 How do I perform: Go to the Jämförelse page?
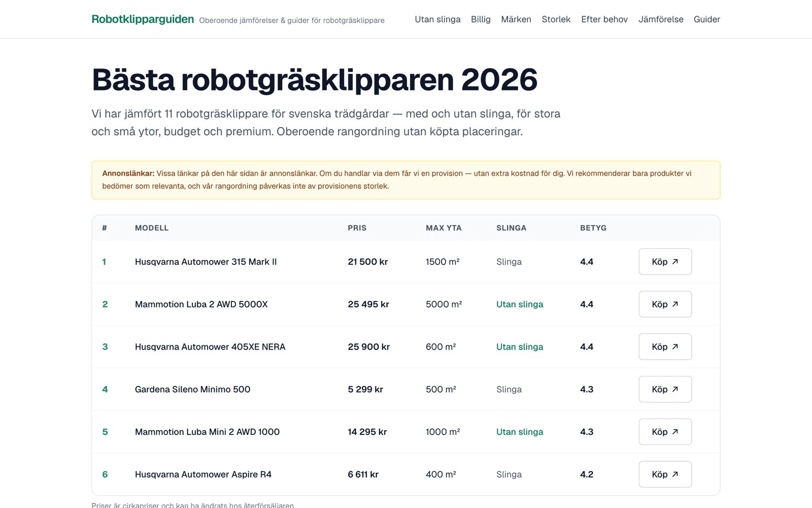pyautogui.click(x=661, y=19)
